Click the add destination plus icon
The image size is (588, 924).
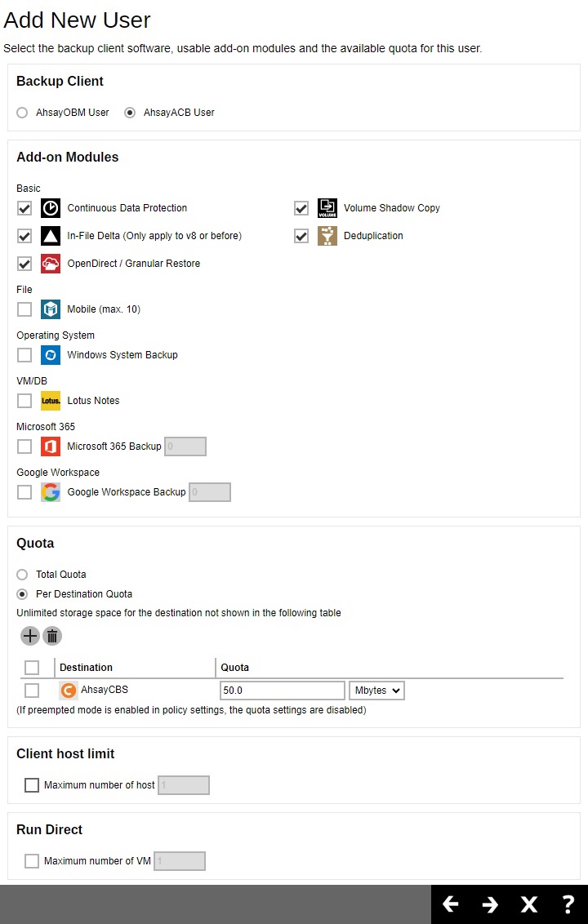[x=29, y=636]
